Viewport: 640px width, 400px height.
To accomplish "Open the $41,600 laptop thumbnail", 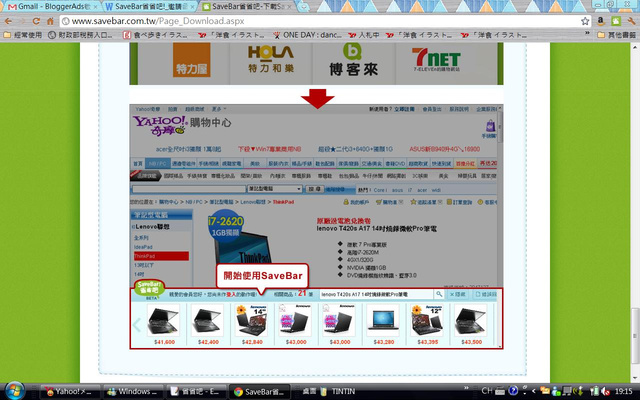I will [164, 320].
